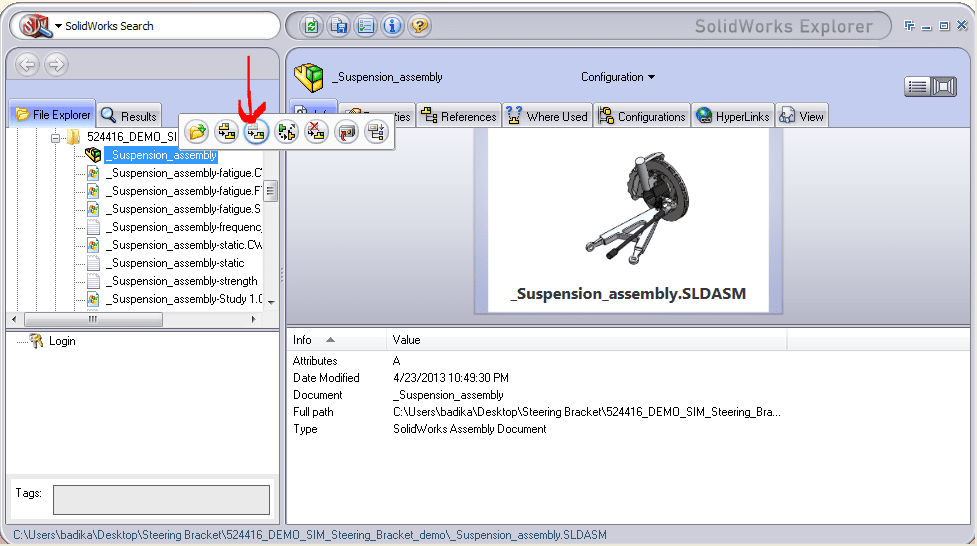Image resolution: width=977 pixels, height=546 pixels.
Task: Click the file tree vertical scrollbar thumb
Action: pos(270,191)
